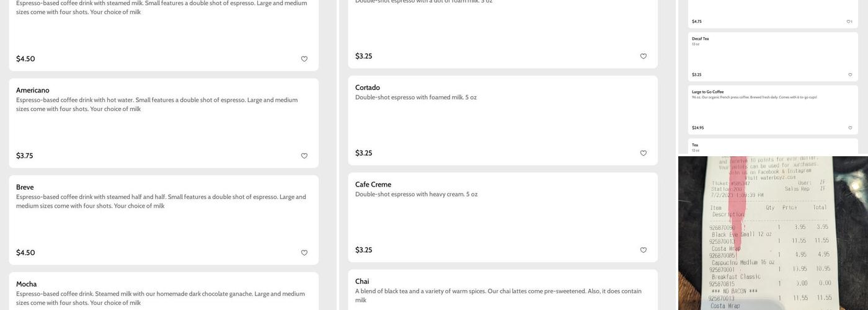Select the Chai drink heading
The width and height of the screenshot is (868, 310).
362,281
